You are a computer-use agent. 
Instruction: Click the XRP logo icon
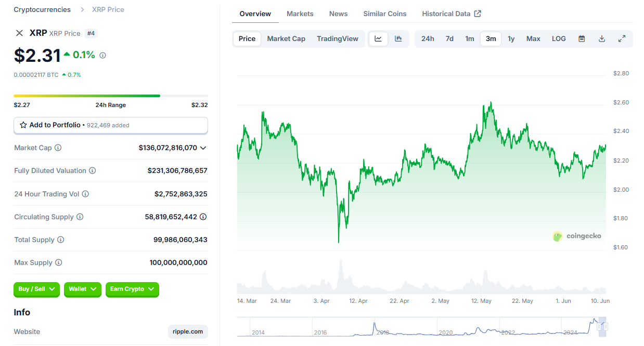pyautogui.click(x=19, y=33)
